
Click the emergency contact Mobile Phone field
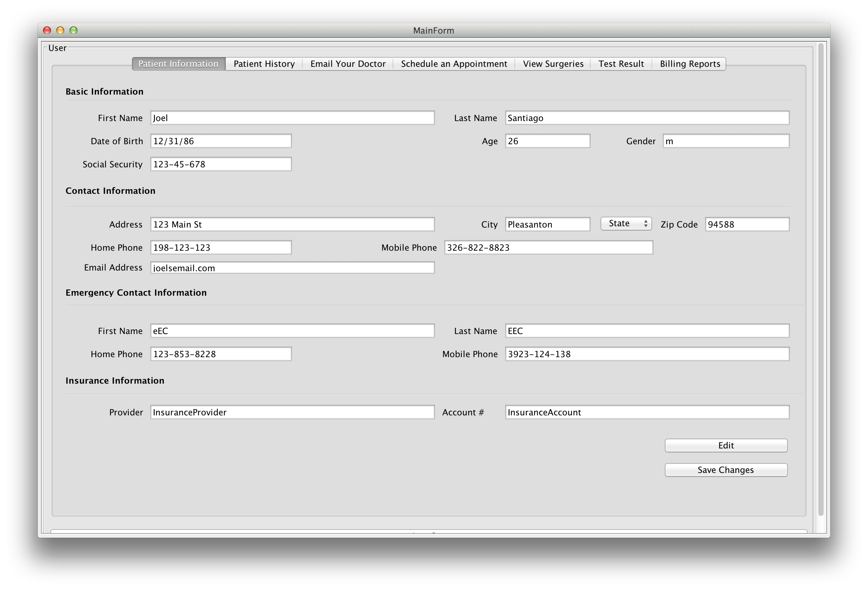coord(647,354)
